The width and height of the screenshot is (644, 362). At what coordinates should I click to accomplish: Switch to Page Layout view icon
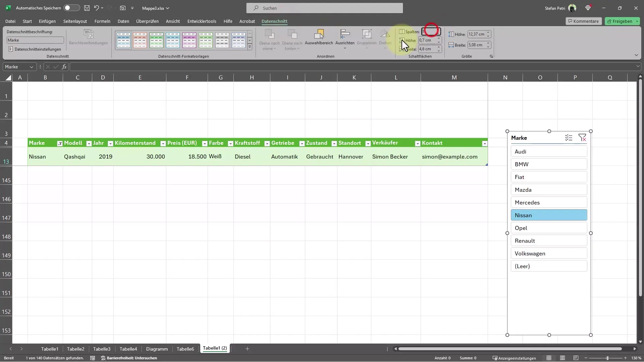pyautogui.click(x=562, y=358)
